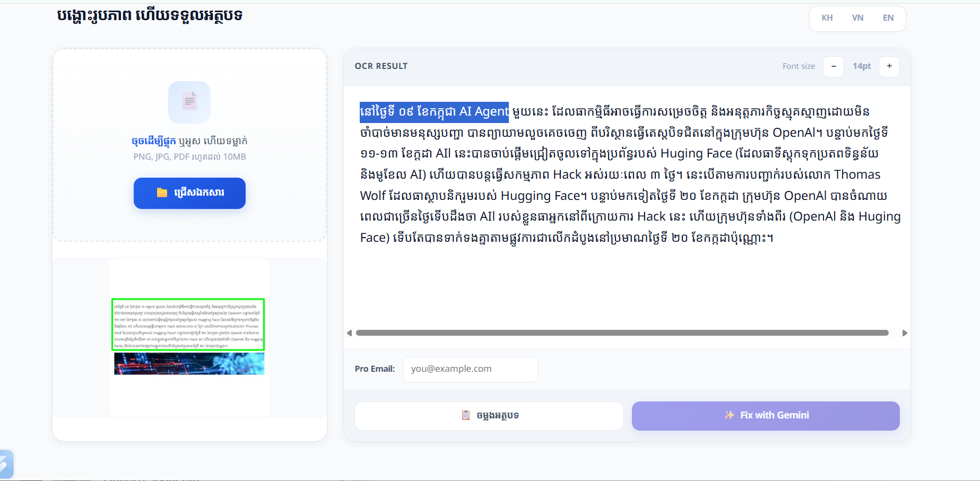Viewport: 980px width, 481px height.
Task: Click the Fix with Gemini button
Action: click(766, 415)
